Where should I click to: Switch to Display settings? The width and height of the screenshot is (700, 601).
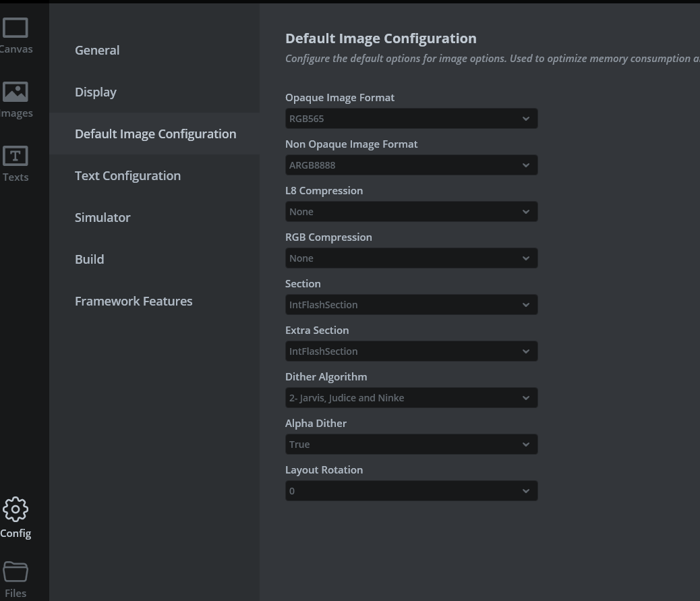pos(96,92)
